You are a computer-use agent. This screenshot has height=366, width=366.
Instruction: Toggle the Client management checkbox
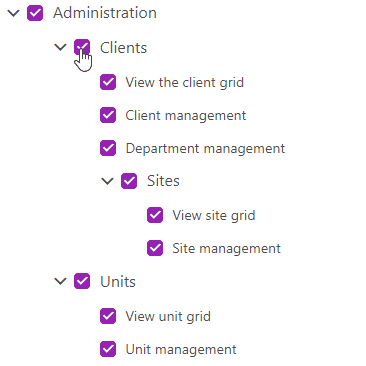click(x=108, y=115)
